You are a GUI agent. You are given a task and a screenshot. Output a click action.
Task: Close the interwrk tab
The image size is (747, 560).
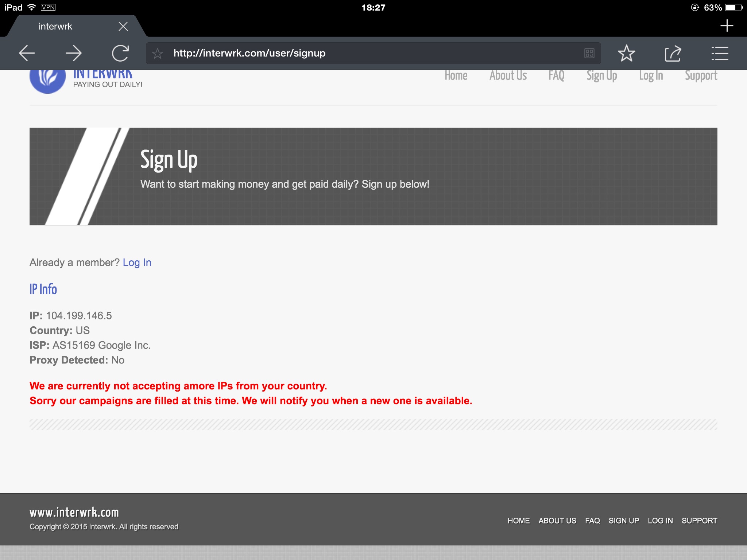[x=123, y=26]
